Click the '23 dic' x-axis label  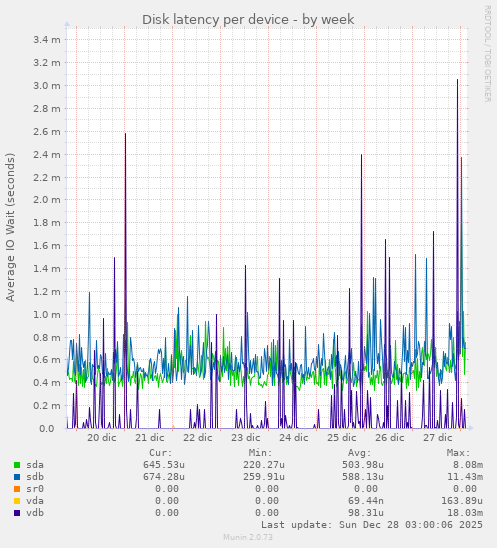[x=246, y=438]
